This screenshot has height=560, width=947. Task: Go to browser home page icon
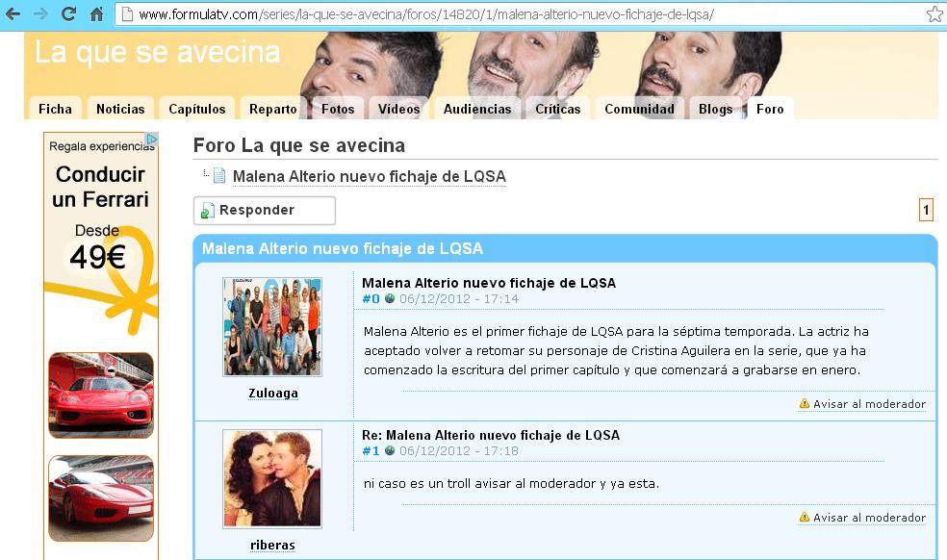click(96, 13)
